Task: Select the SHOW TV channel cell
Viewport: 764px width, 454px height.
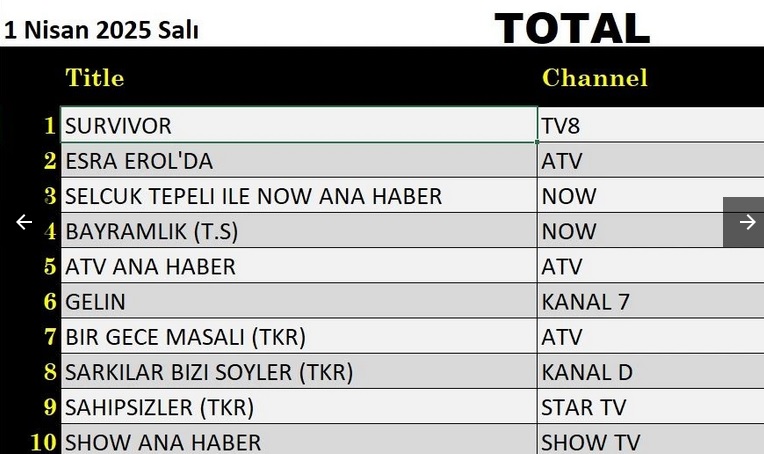Action: [x=651, y=439]
